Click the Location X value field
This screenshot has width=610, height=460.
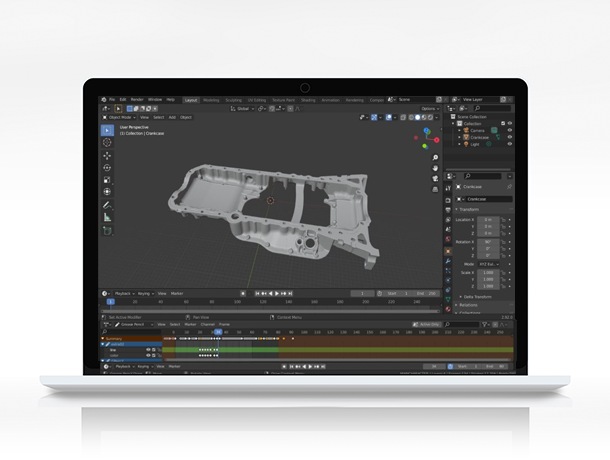488,220
